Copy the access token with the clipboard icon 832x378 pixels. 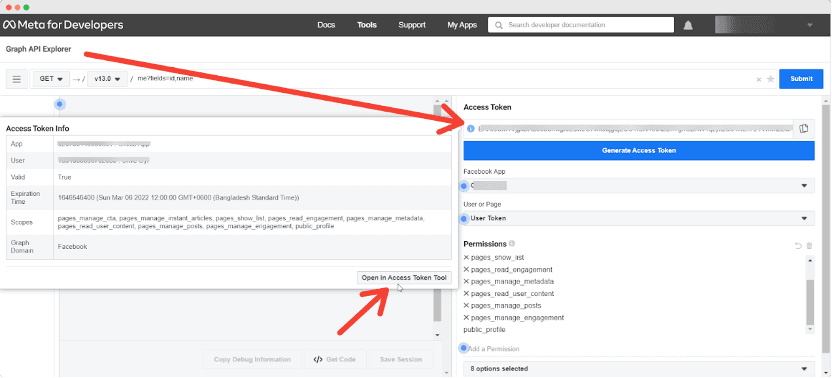pyautogui.click(x=803, y=128)
